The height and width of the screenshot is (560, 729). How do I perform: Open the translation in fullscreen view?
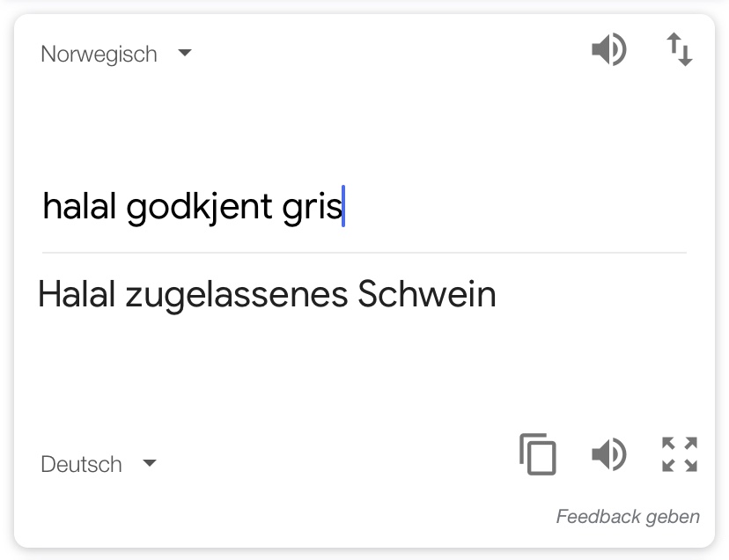tap(679, 454)
